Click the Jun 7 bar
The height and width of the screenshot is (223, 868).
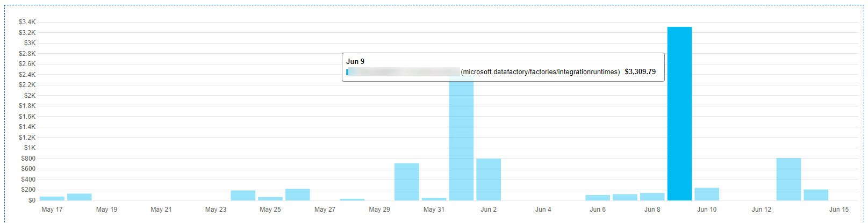tap(625, 197)
